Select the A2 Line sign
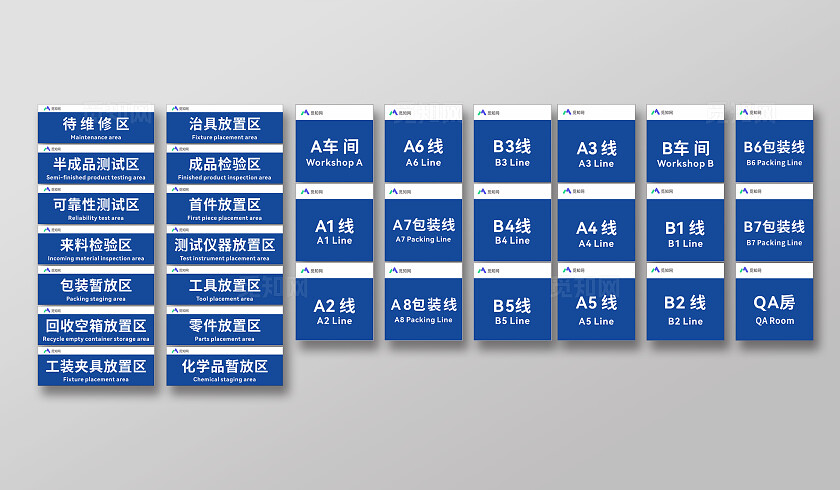This screenshot has height=490, width=840. pyautogui.click(x=334, y=310)
